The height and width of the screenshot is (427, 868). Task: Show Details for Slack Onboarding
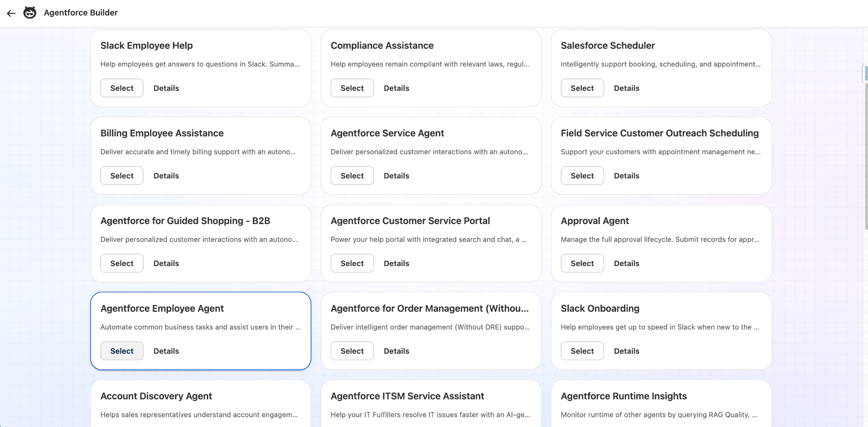click(x=626, y=351)
